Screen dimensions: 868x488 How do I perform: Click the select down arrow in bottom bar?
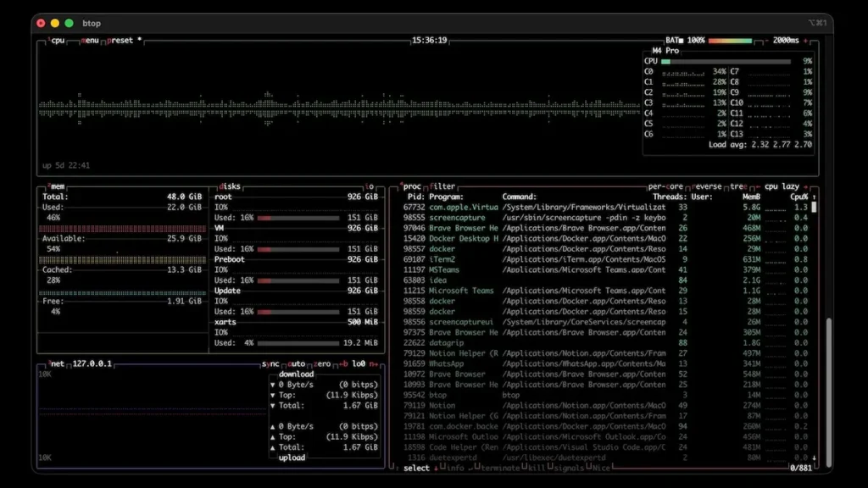coord(436,468)
